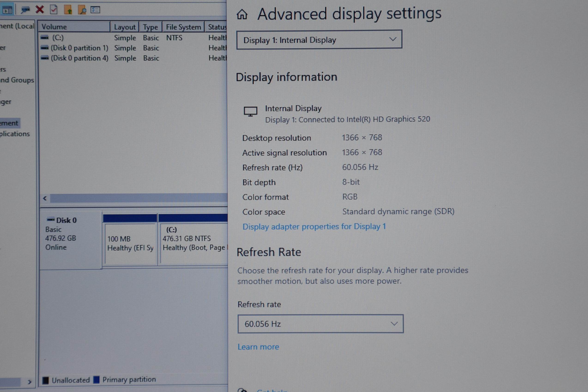Screen dimensions: 588x392
Task: Sort by the Layout column header
Action: coord(124,27)
